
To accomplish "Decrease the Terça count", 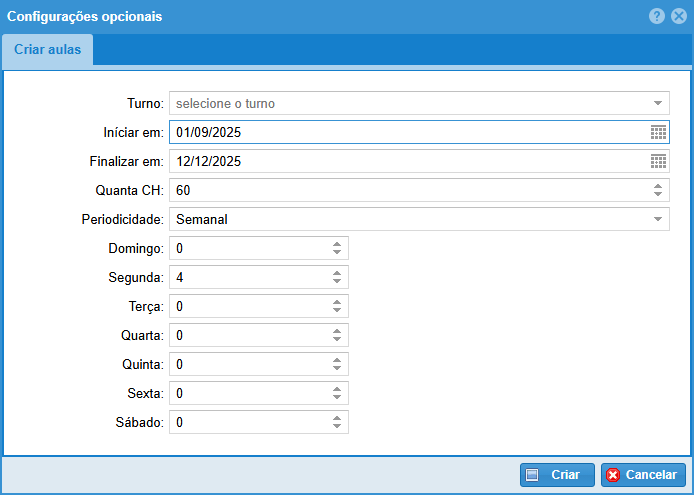I will (337, 310).
